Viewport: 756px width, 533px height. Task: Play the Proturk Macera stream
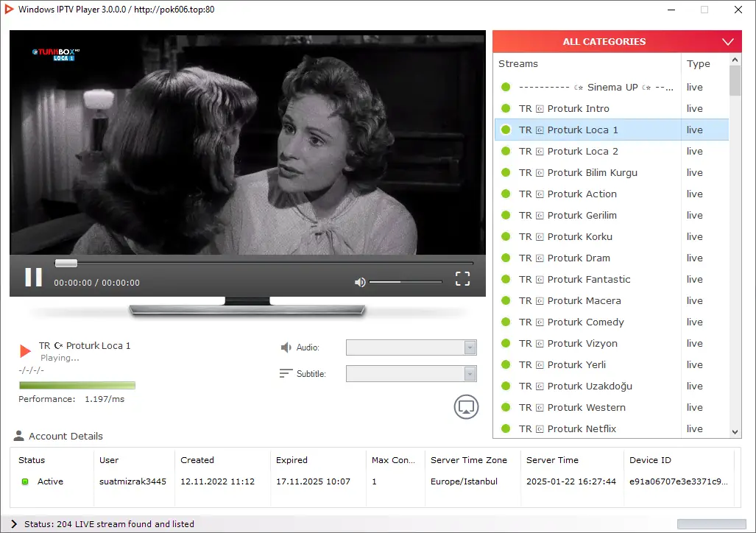point(612,300)
